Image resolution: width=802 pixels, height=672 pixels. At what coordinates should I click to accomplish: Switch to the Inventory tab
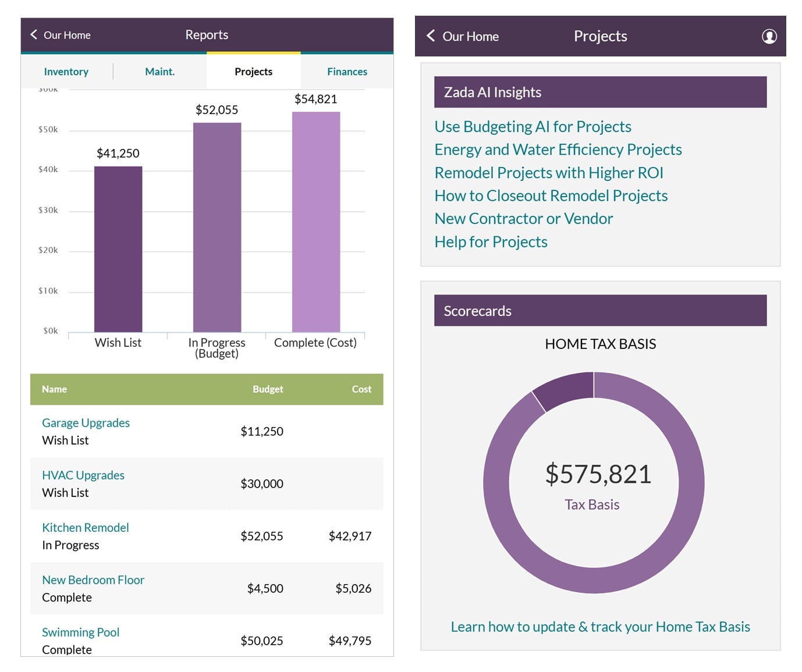click(66, 71)
